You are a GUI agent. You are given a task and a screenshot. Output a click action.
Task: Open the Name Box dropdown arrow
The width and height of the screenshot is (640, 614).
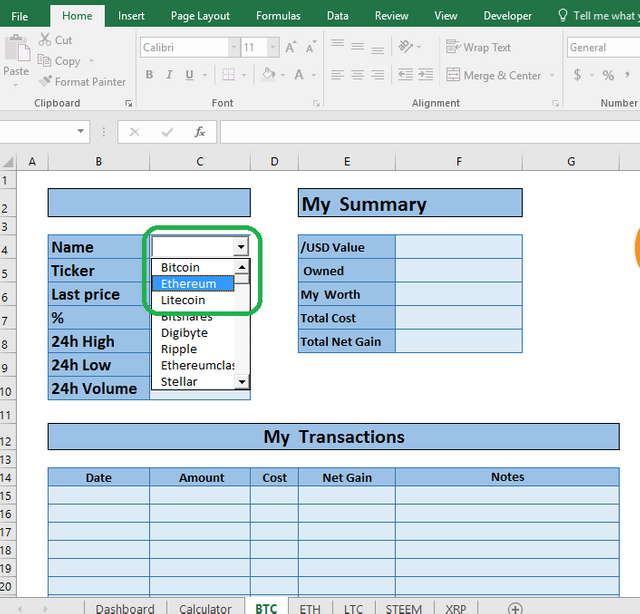[80, 131]
